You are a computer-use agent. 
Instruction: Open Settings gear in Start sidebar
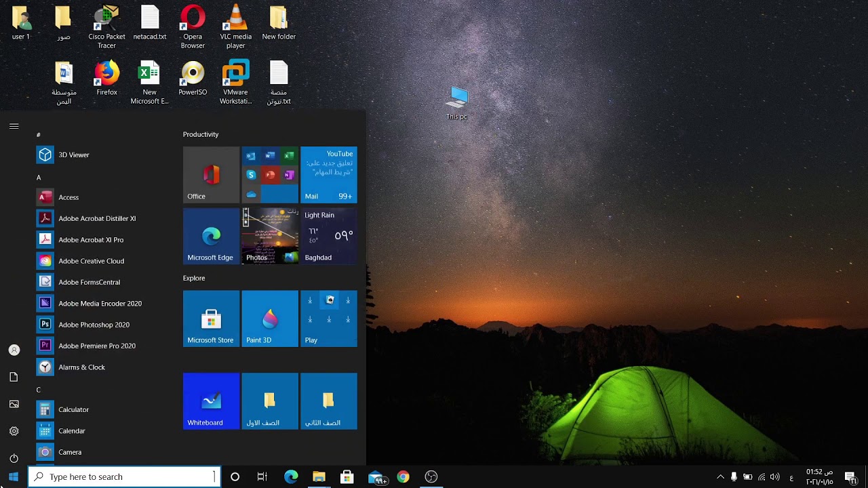click(14, 431)
